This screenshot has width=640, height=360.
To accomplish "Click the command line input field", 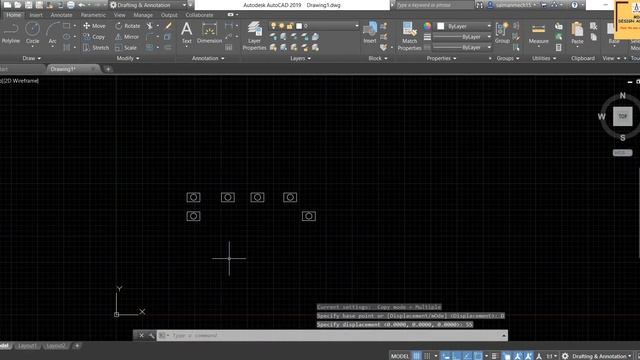I will click(x=331, y=336).
